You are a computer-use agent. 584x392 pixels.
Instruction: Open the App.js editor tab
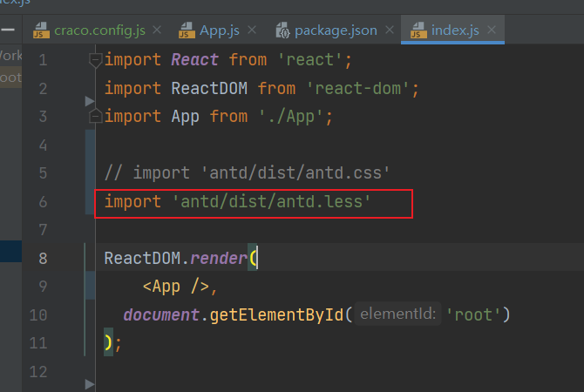click(220, 30)
